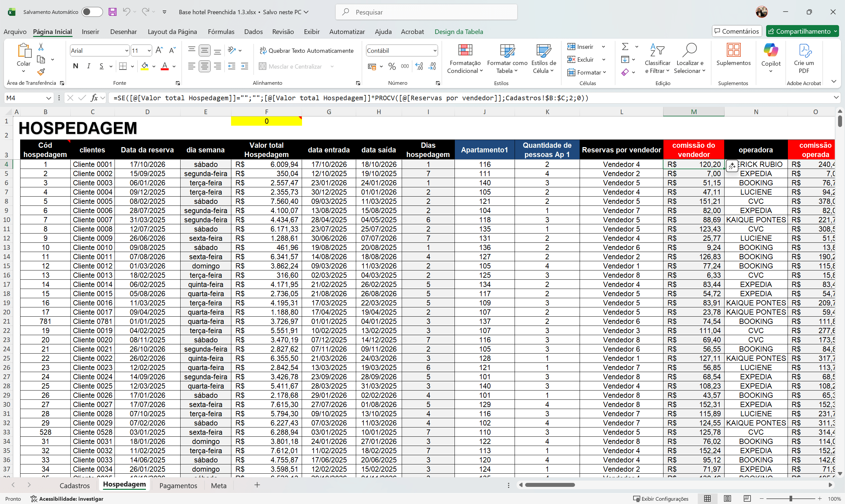Open the Pagamentos sheet tab
This screenshot has width=845, height=504.
[x=178, y=485]
